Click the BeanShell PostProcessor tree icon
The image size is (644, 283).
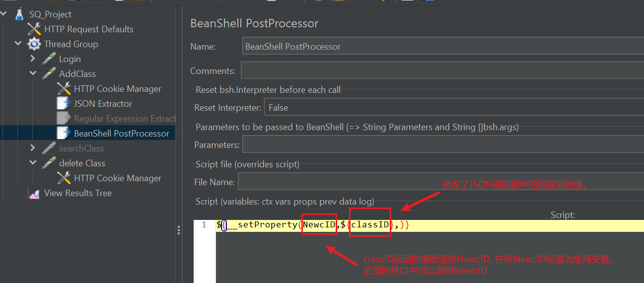64,134
